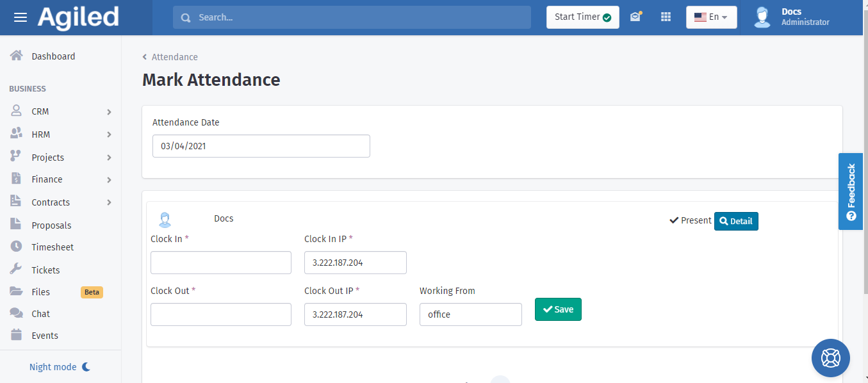Click the Dashboard home icon
The image size is (868, 383).
point(17,56)
